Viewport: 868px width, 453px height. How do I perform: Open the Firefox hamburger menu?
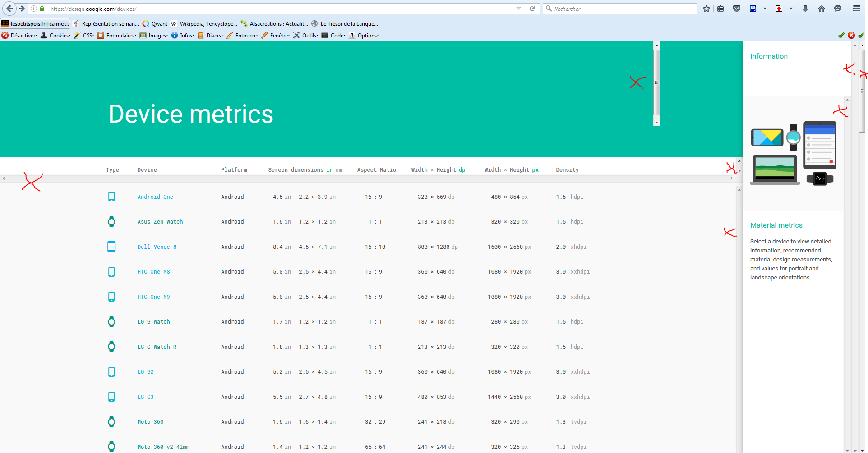pyautogui.click(x=857, y=9)
